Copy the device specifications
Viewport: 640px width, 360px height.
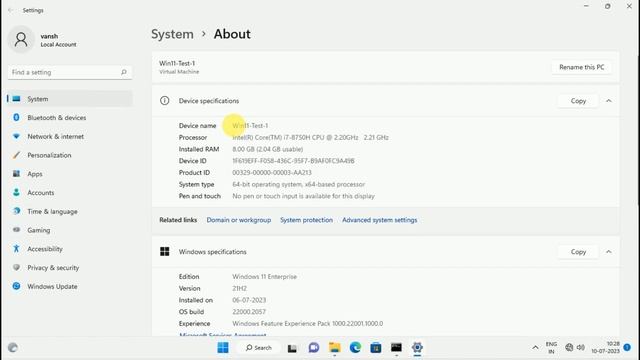[x=578, y=101]
